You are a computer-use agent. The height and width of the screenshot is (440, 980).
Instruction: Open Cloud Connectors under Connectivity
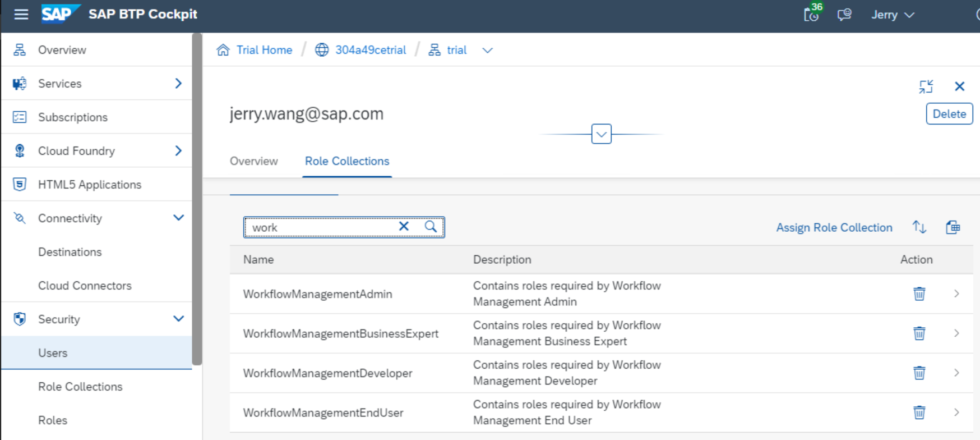point(85,286)
